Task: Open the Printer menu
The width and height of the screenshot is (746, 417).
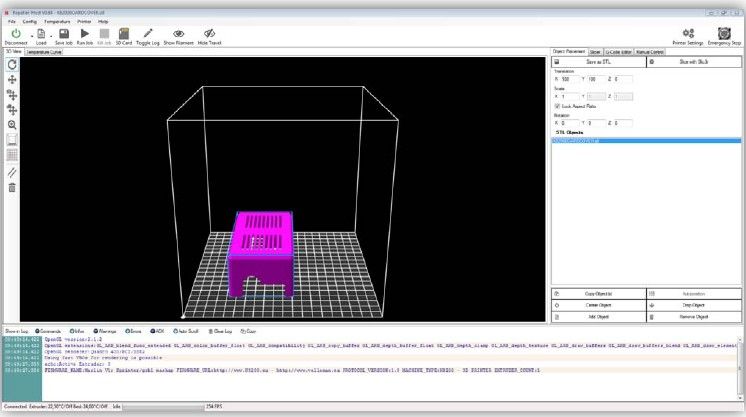Action: click(x=84, y=21)
